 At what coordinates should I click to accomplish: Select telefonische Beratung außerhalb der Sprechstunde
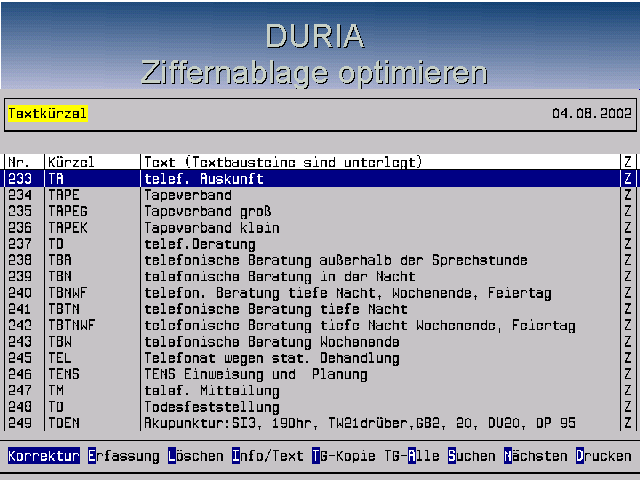320,260
